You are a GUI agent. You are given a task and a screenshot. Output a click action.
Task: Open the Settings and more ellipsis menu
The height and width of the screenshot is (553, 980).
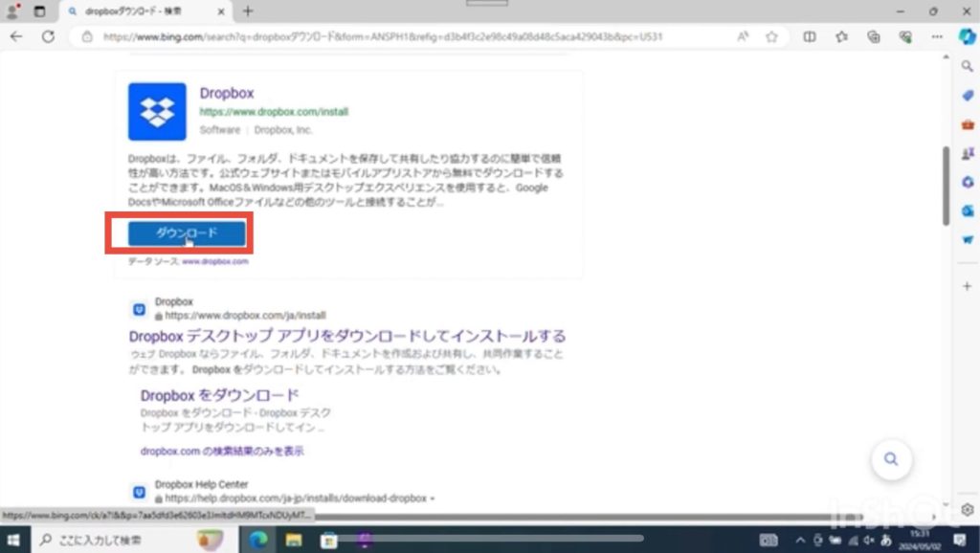[937, 37]
